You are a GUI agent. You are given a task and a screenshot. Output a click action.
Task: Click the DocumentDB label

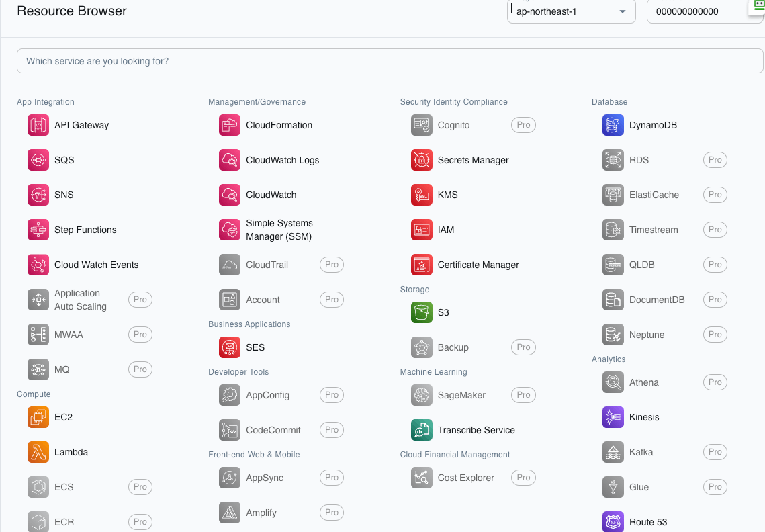point(657,300)
